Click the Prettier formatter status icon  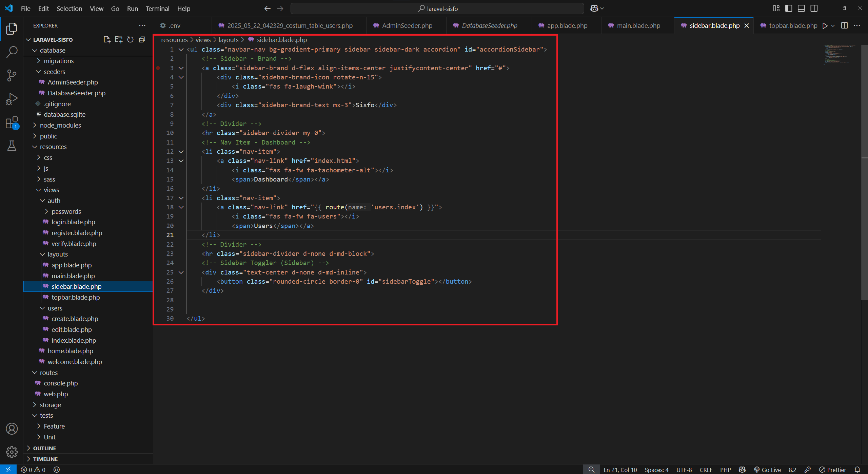(x=833, y=470)
